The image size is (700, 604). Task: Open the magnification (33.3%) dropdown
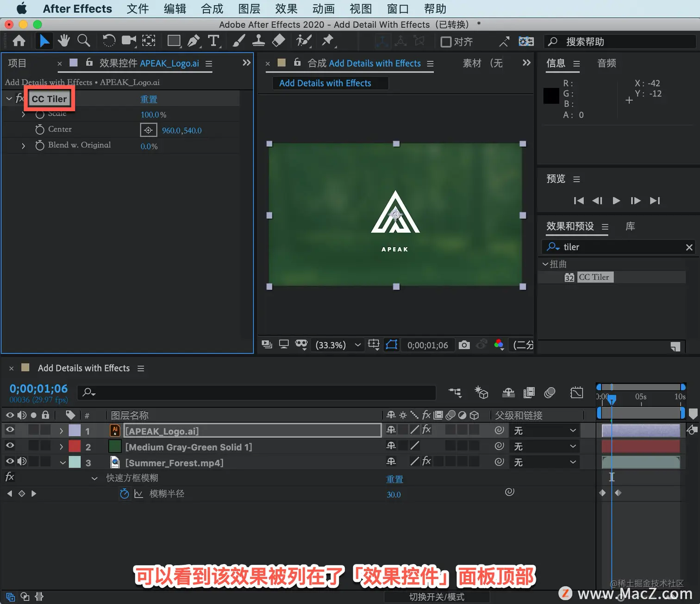point(338,345)
